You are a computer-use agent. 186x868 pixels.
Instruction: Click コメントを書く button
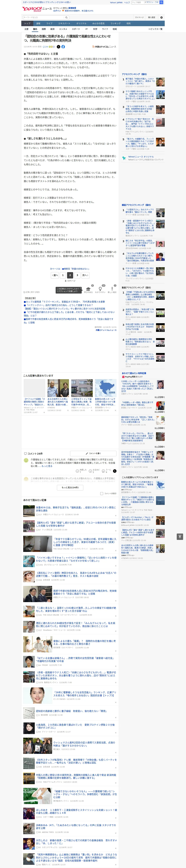[93, 453]
